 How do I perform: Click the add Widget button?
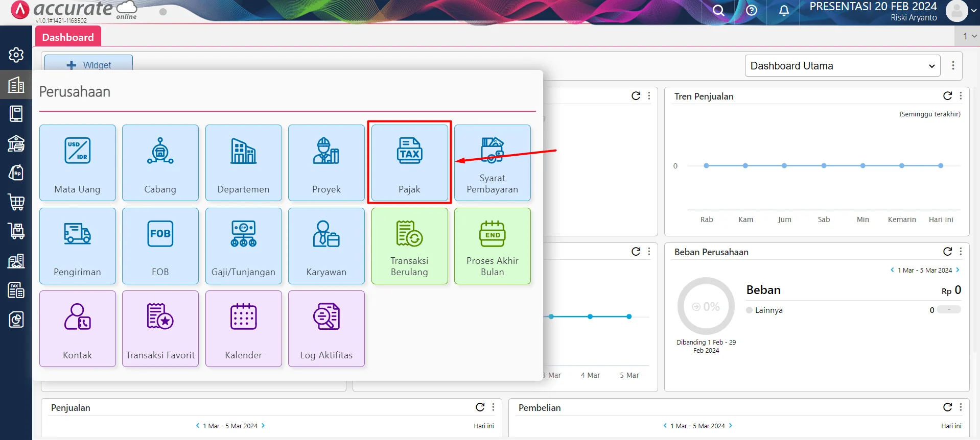[89, 65]
